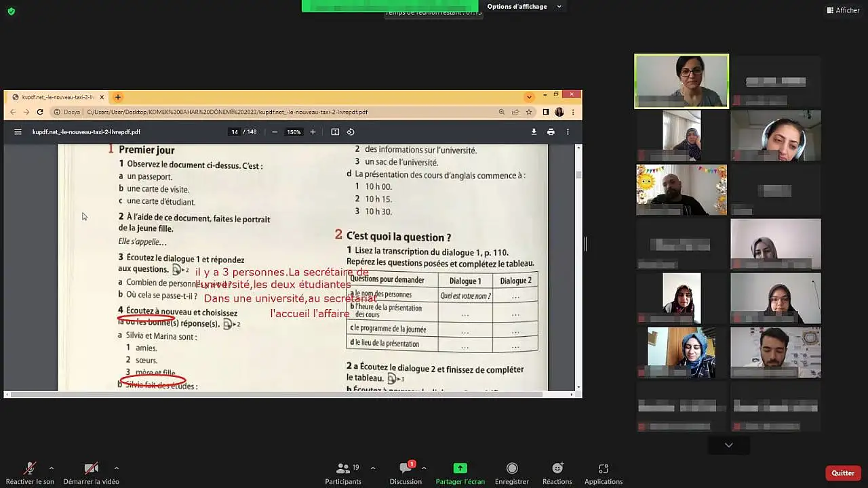Start camera with Démarrer la vidéo
The width and height of the screenshot is (868, 488).
coord(91,468)
